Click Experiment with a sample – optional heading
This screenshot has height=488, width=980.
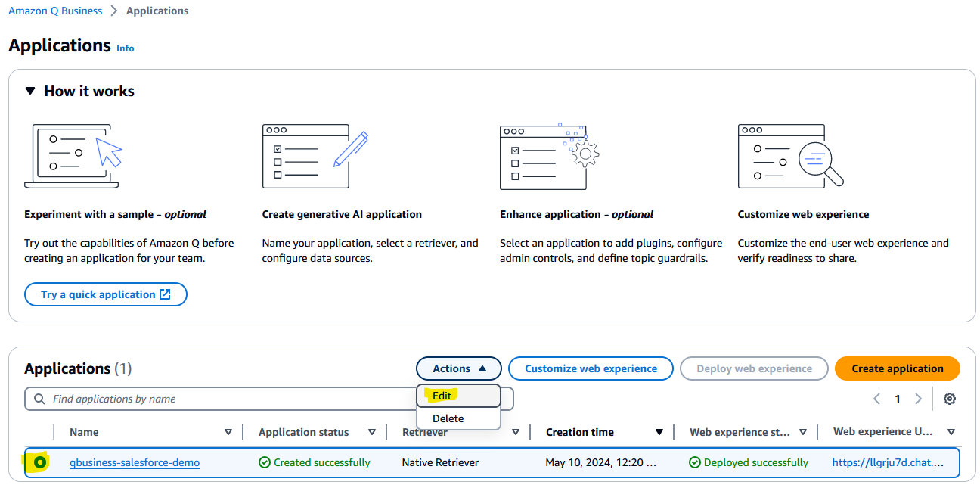coord(116,214)
